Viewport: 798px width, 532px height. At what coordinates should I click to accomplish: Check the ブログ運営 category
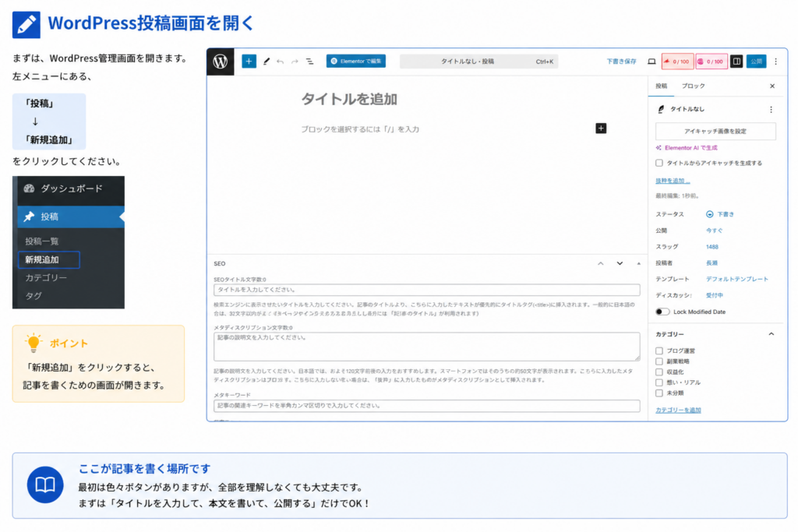coord(659,351)
